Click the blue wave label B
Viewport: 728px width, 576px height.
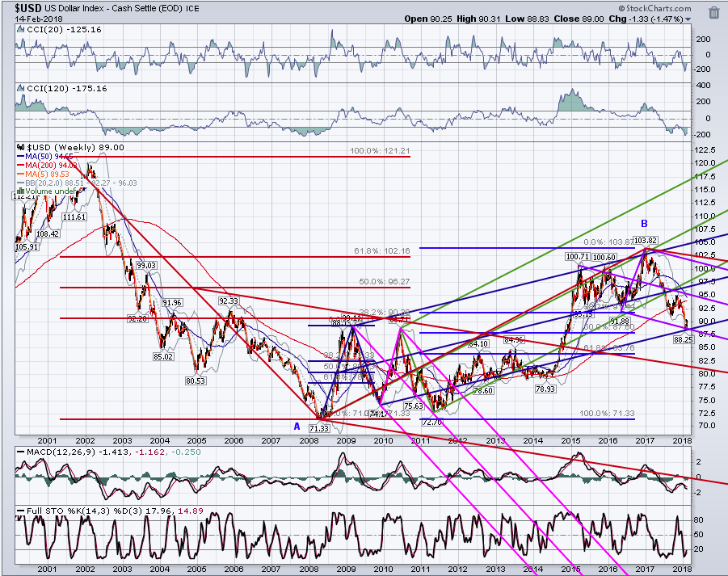[645, 224]
